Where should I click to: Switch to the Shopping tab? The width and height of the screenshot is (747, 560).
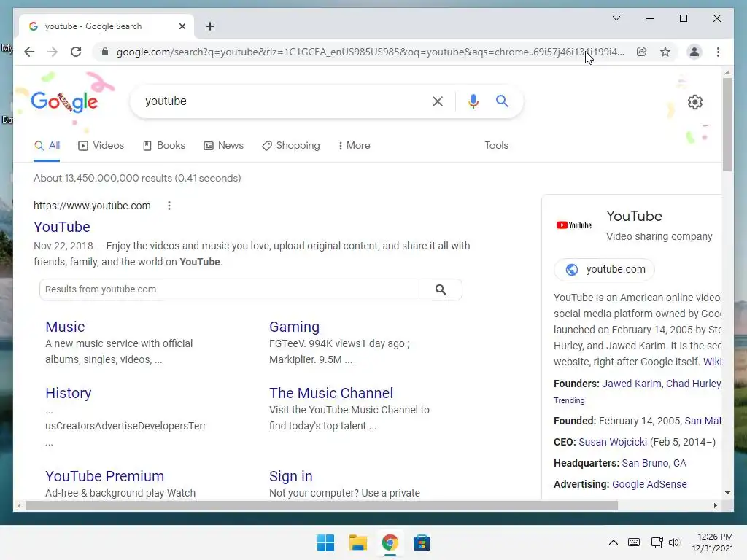[x=291, y=146]
